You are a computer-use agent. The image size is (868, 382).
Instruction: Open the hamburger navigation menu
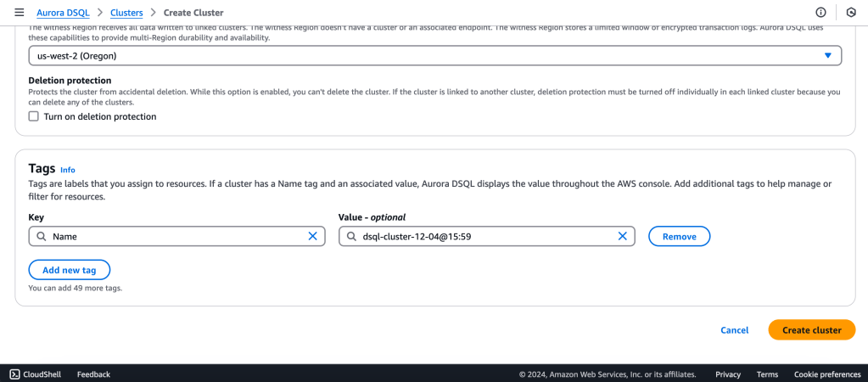tap(19, 13)
